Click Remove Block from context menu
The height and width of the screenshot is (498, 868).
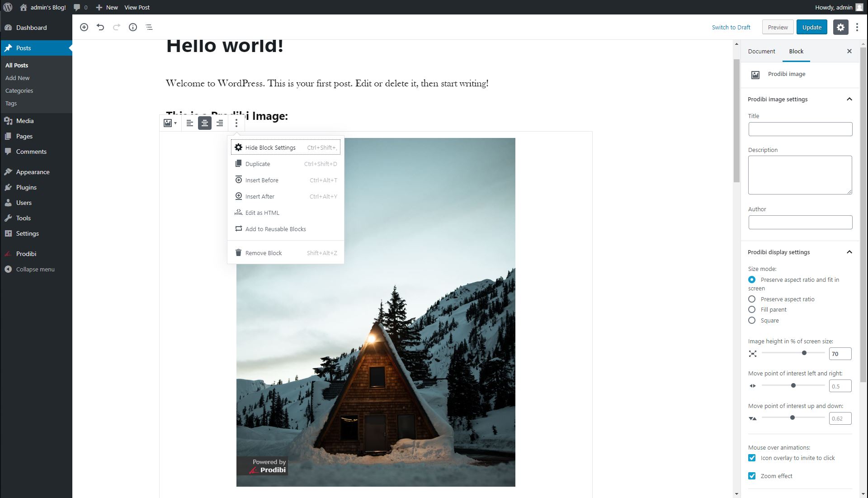[x=264, y=252]
